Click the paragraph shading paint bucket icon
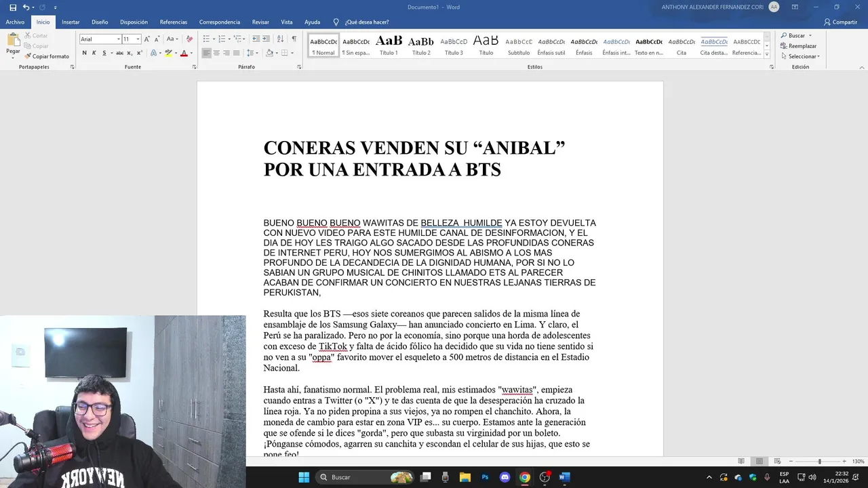Viewport: 868px width, 488px height. 269,53
